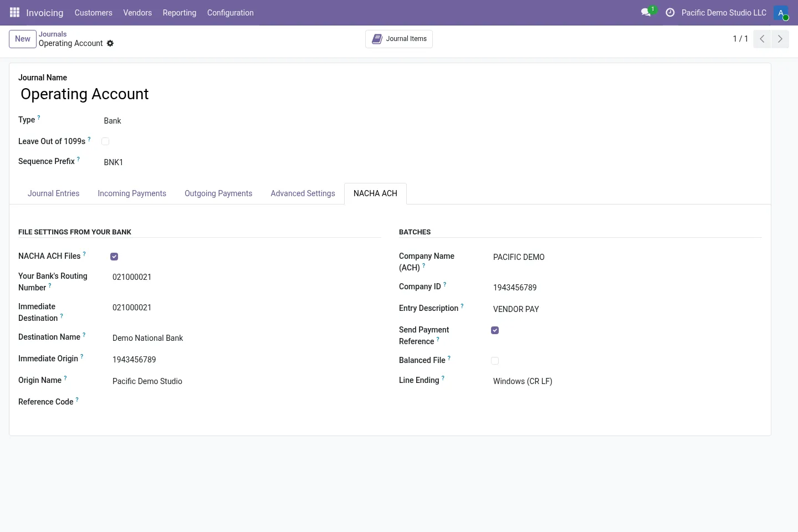The width and height of the screenshot is (798, 532).
Task: Go back to Journals breadcrumb
Action: click(53, 34)
